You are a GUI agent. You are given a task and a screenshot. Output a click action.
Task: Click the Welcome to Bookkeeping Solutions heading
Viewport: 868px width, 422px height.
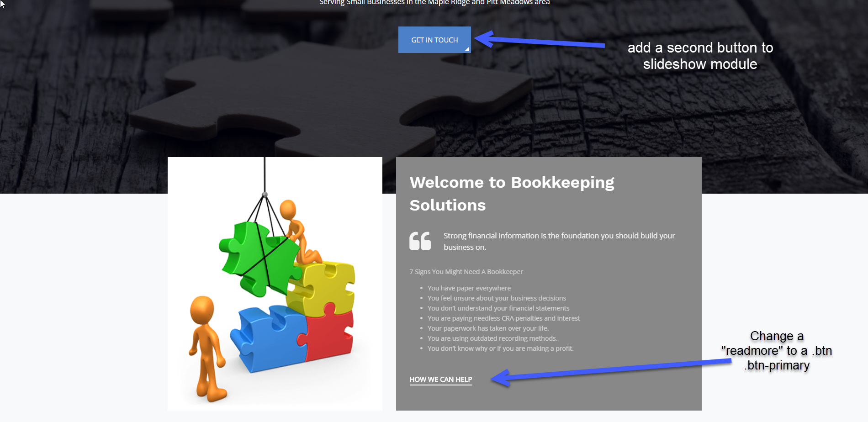click(512, 194)
